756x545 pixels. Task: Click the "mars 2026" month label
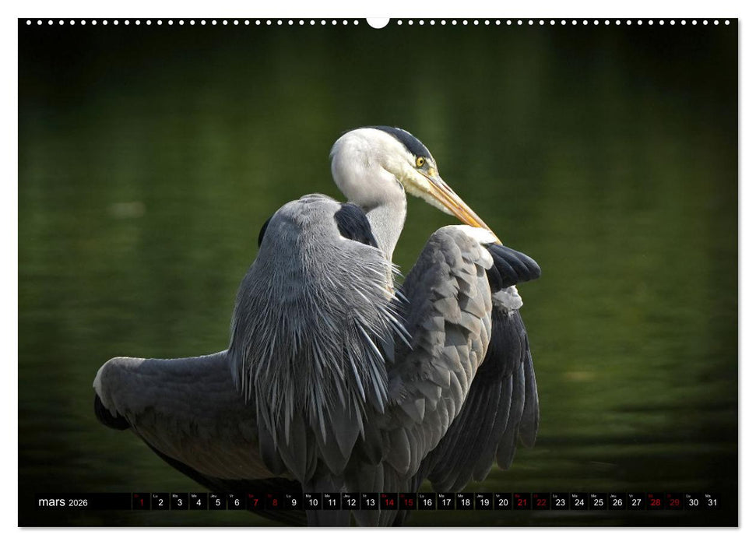click(63, 502)
